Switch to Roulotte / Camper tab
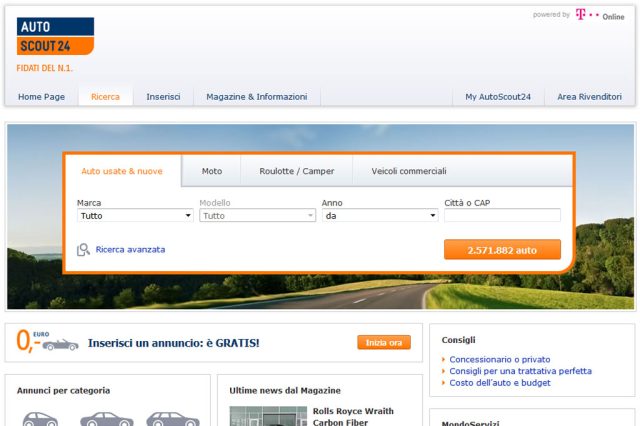640x426 pixels. pos(297,171)
